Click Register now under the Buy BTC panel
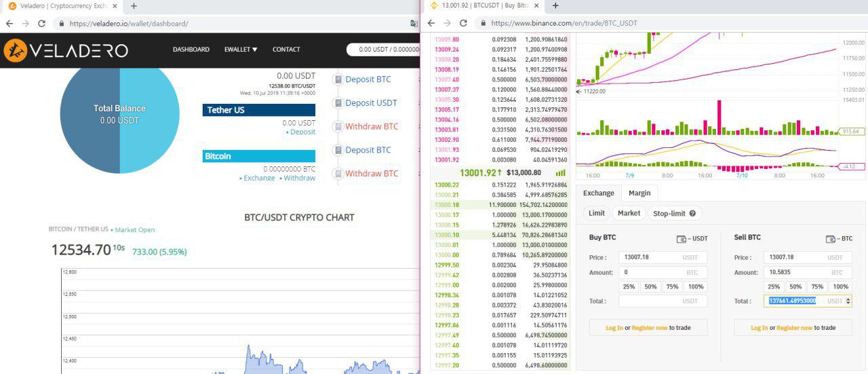This screenshot has width=868, height=374. tap(649, 328)
